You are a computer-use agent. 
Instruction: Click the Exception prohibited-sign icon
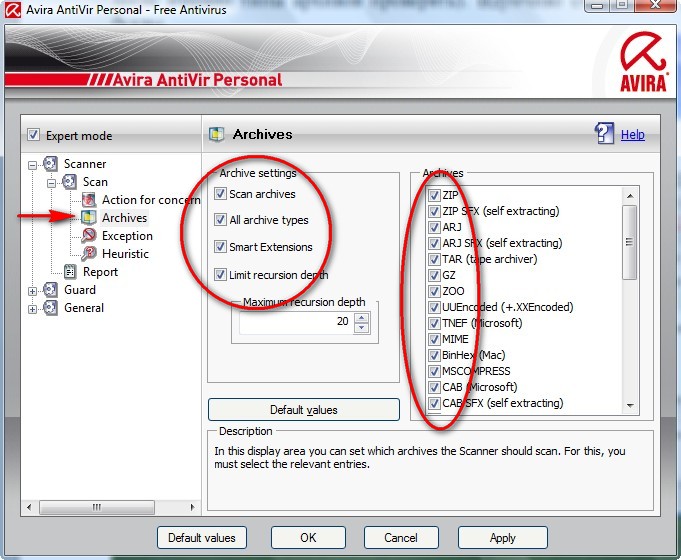[89, 235]
